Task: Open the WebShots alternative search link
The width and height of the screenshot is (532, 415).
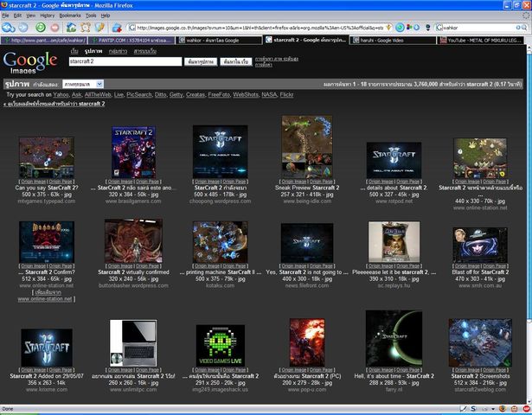Action: [246, 94]
